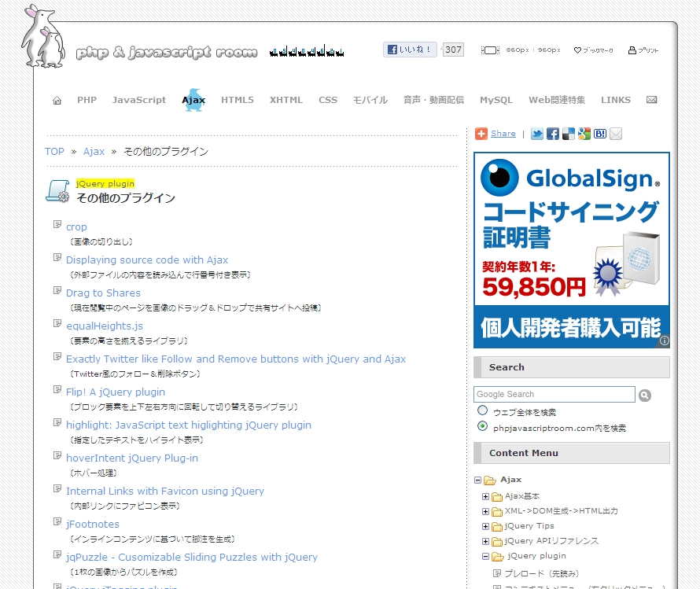Screen dimensions: 700x589
Task: Click the home icon in navigation
Action: 57,101
